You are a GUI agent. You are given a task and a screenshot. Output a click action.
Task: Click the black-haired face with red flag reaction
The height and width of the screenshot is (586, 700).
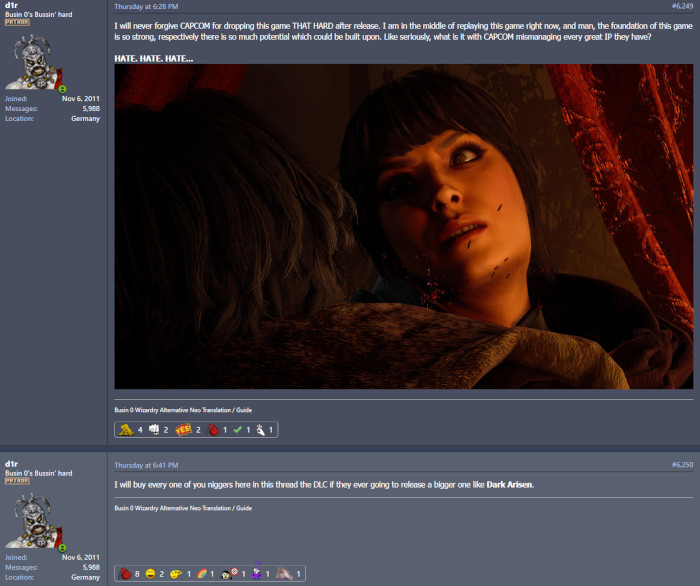click(x=229, y=574)
